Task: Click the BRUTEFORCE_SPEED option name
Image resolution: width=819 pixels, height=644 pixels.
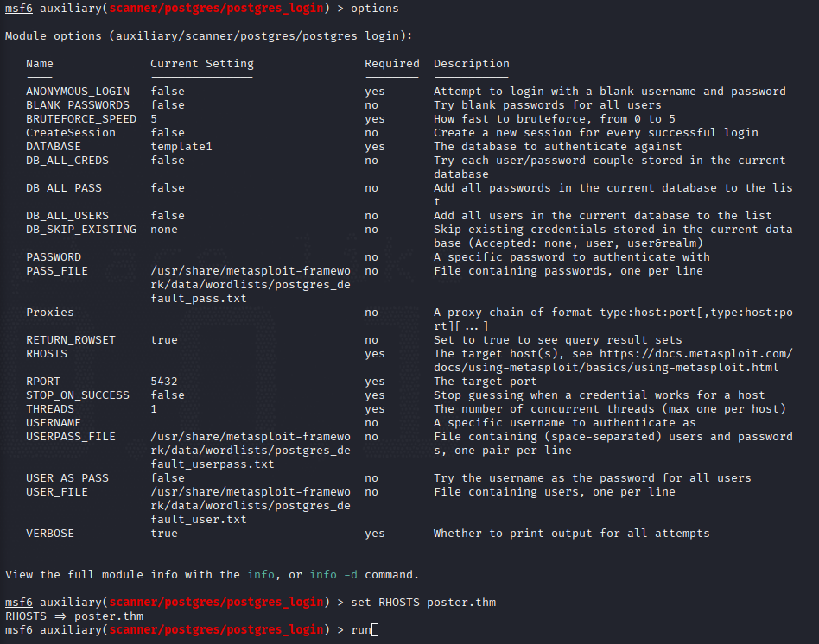Action: (x=81, y=119)
